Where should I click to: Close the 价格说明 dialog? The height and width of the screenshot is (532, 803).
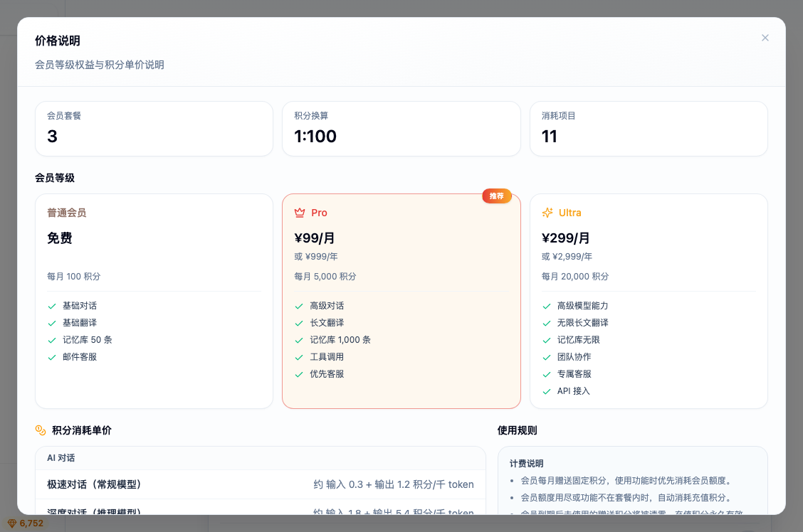pyautogui.click(x=765, y=38)
